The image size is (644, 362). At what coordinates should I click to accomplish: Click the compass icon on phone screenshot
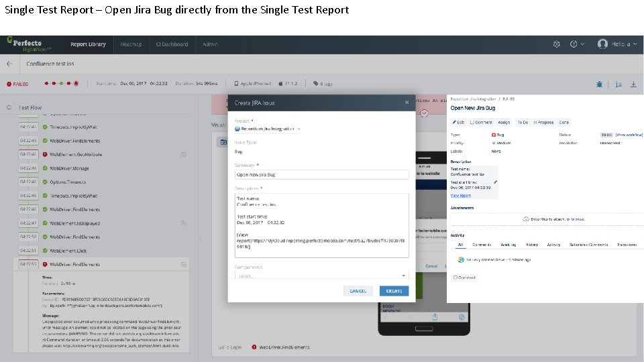tap(462, 317)
